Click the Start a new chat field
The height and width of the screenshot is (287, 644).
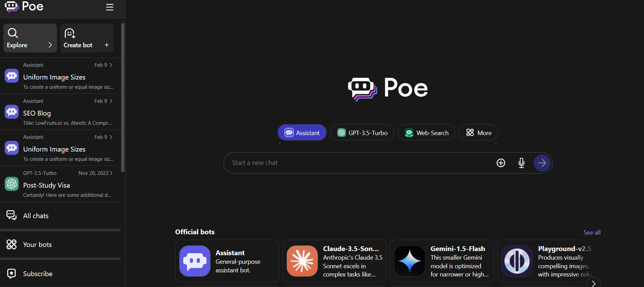click(358, 163)
